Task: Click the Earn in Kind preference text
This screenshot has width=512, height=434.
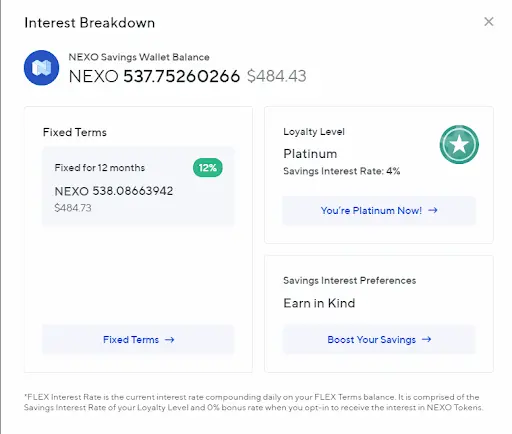Action: point(319,303)
